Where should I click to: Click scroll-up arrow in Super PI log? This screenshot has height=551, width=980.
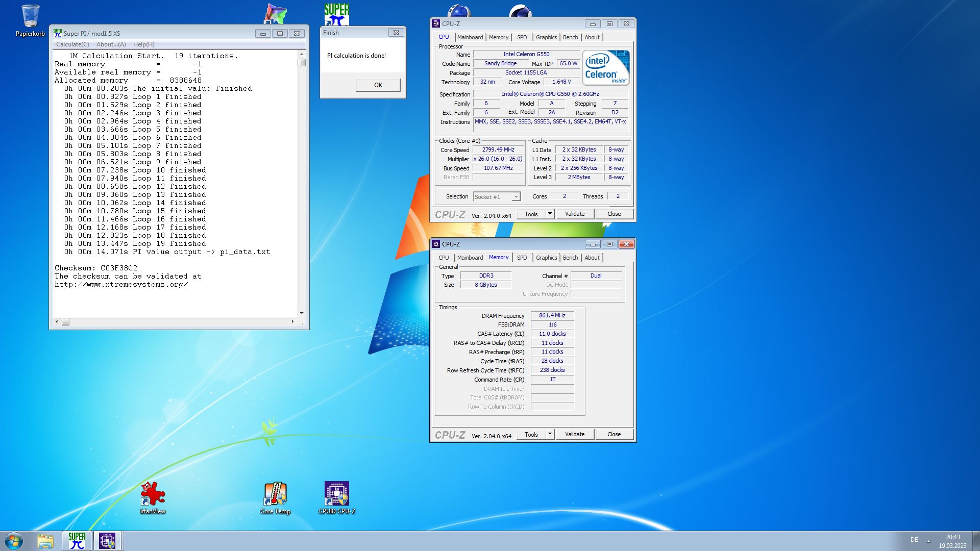coord(302,54)
